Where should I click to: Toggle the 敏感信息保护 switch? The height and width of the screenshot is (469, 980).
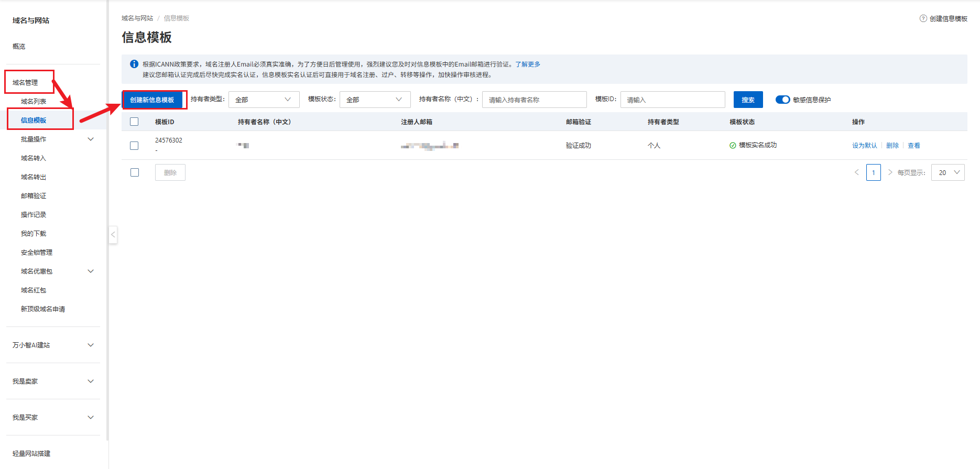click(782, 100)
